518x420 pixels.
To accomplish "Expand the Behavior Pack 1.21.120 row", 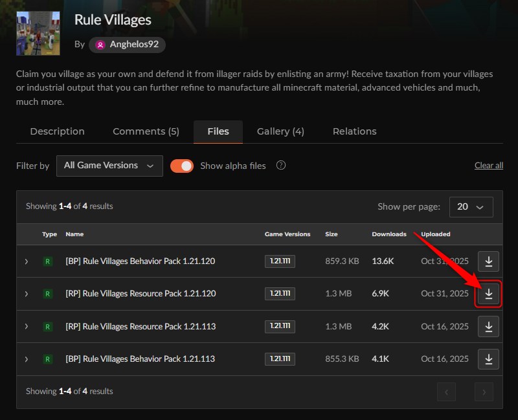I will tap(27, 261).
